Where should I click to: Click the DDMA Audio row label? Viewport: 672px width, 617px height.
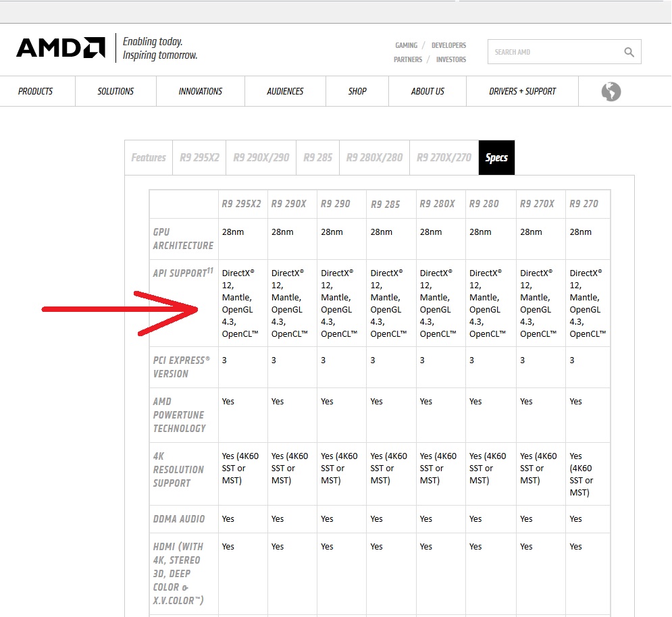click(x=179, y=519)
